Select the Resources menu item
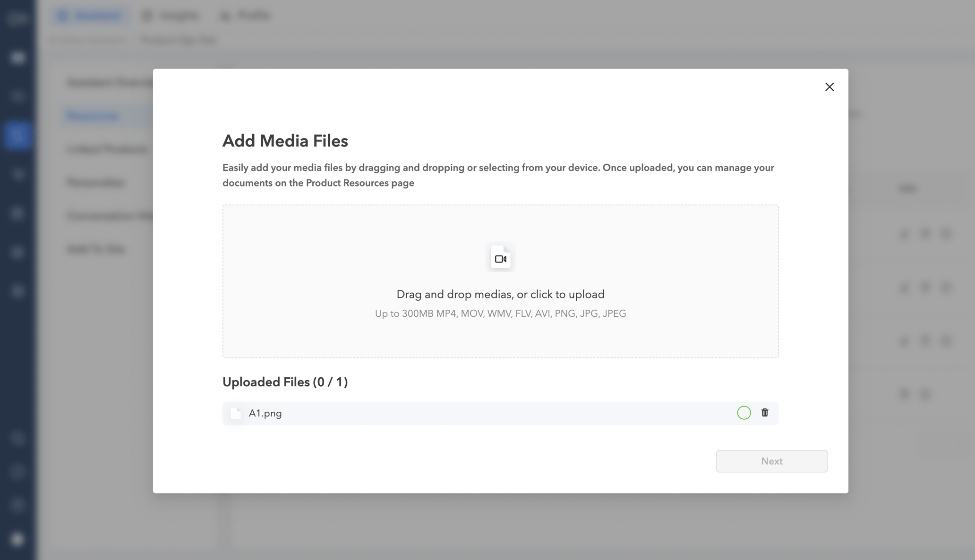The height and width of the screenshot is (560, 975). [x=93, y=116]
